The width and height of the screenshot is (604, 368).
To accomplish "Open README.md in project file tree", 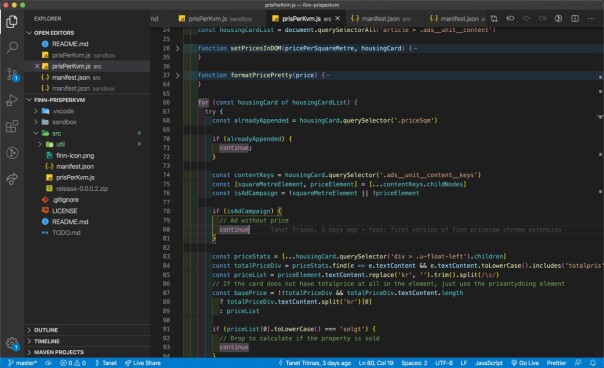I will (x=70, y=222).
